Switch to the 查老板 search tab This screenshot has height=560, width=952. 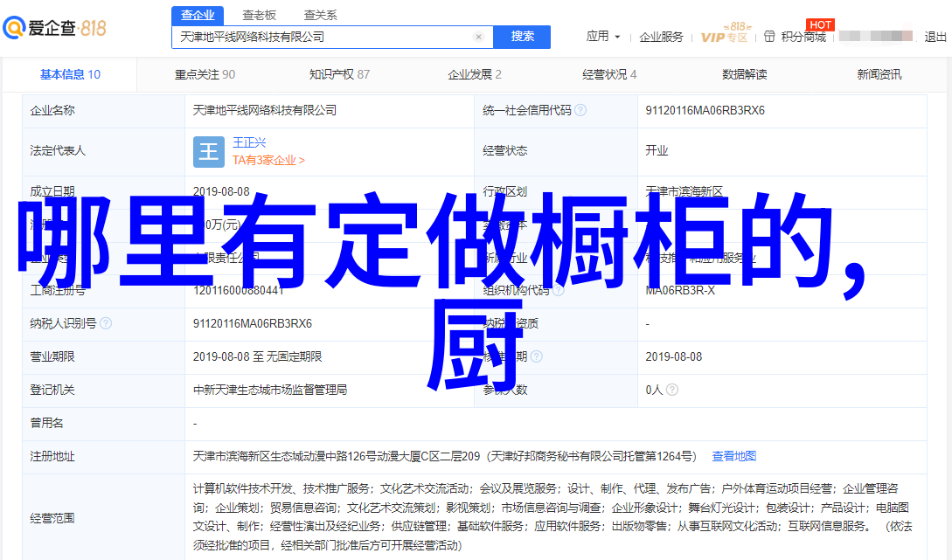(x=259, y=16)
